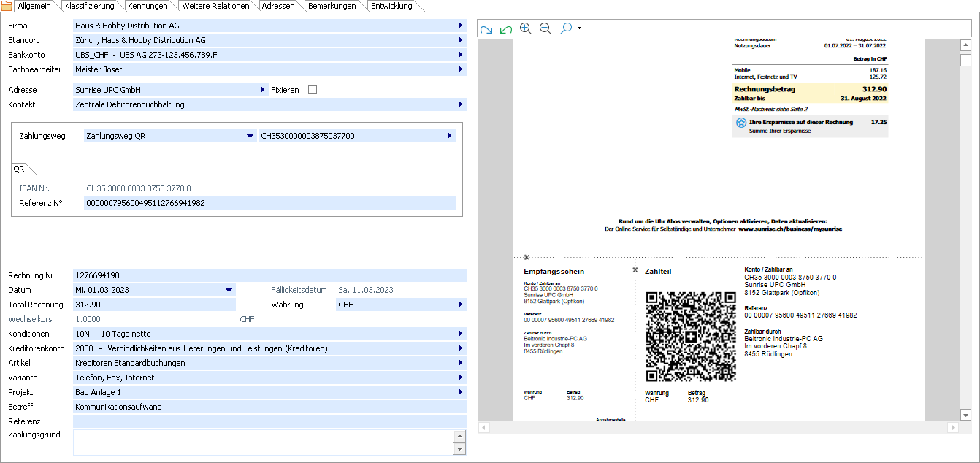Open the Adresse lookup arrow for Sunrise UPC GmbH
Viewport: 980px width, 463px height.
click(x=263, y=90)
